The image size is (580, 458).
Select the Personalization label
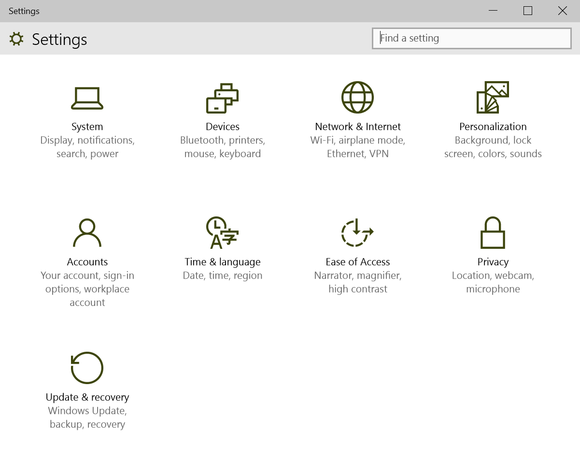pos(493,127)
